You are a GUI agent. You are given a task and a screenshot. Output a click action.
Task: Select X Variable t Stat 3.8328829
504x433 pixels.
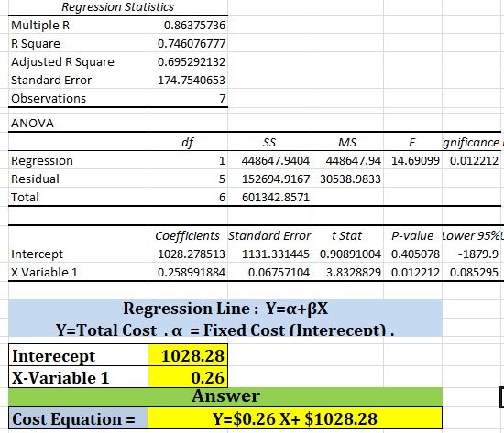click(347, 273)
